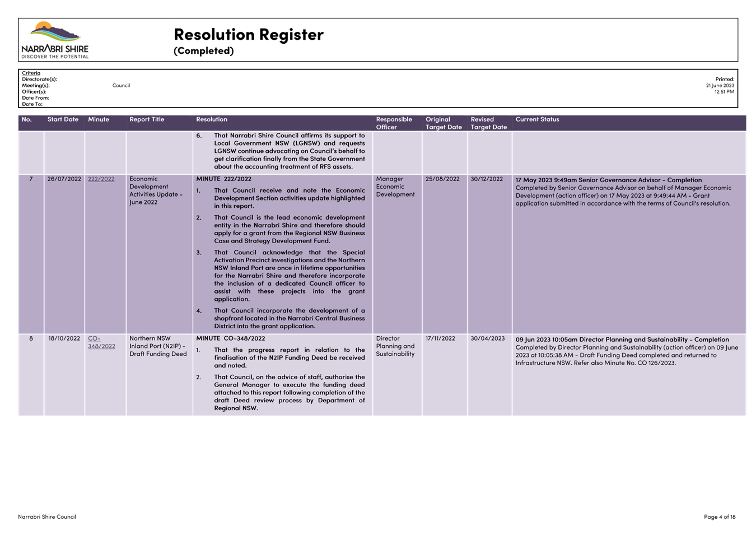The height and width of the screenshot is (535, 756).
Task: Select start date 26/07/2022
Action: 64,179
